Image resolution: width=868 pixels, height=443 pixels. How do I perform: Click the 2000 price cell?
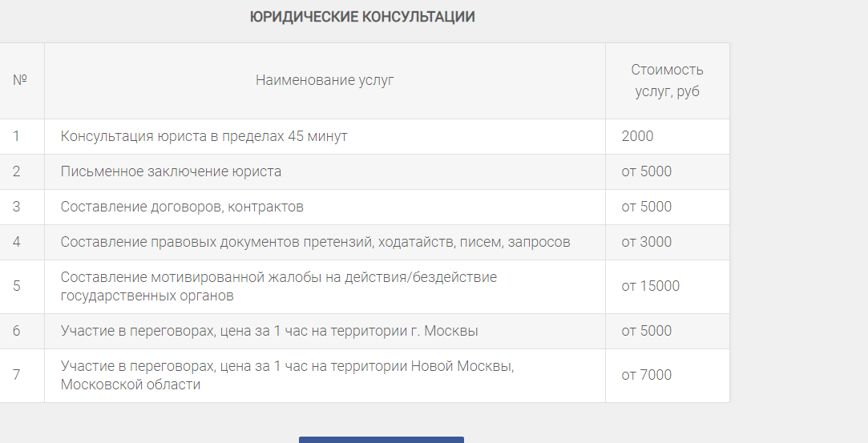pos(638,136)
